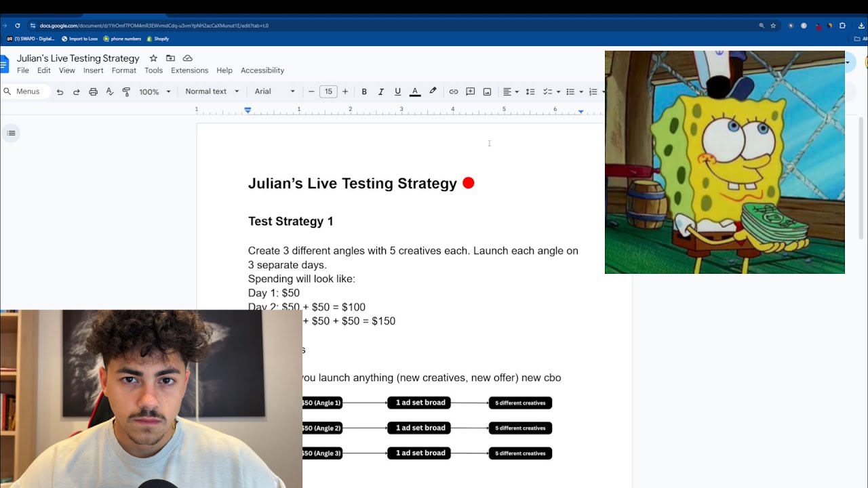Add a comment from the toolbar
868x488 pixels.
[470, 91]
